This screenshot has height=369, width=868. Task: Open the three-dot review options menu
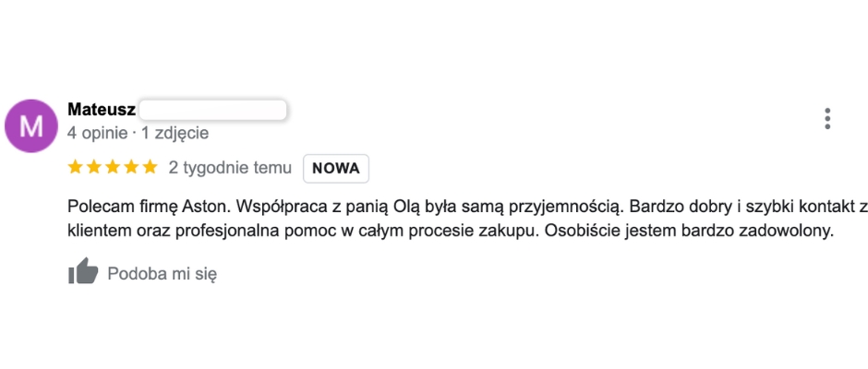tap(827, 118)
